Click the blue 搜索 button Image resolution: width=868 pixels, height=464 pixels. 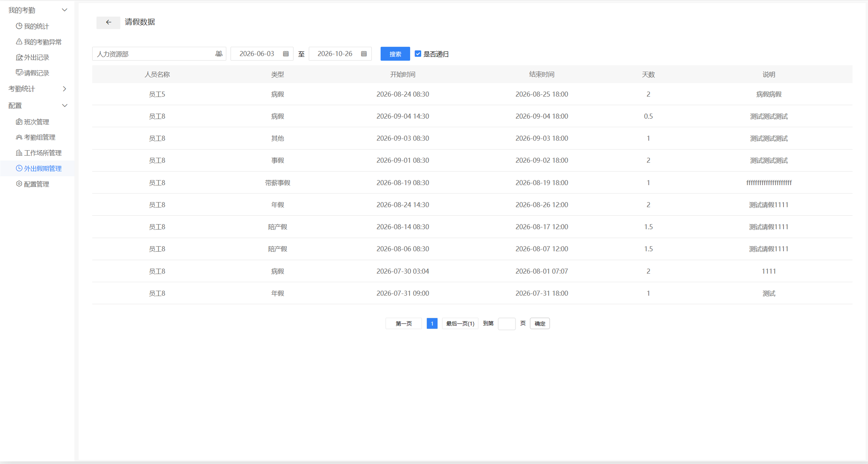395,54
